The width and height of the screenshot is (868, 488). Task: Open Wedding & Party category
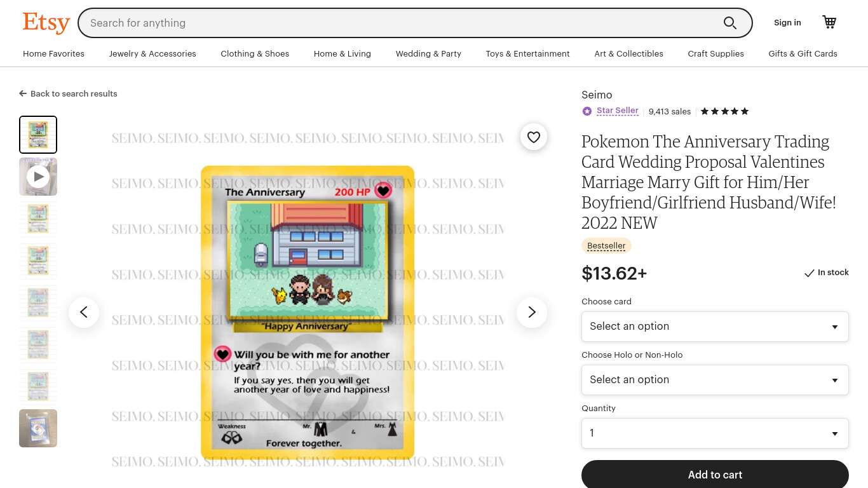click(x=428, y=54)
